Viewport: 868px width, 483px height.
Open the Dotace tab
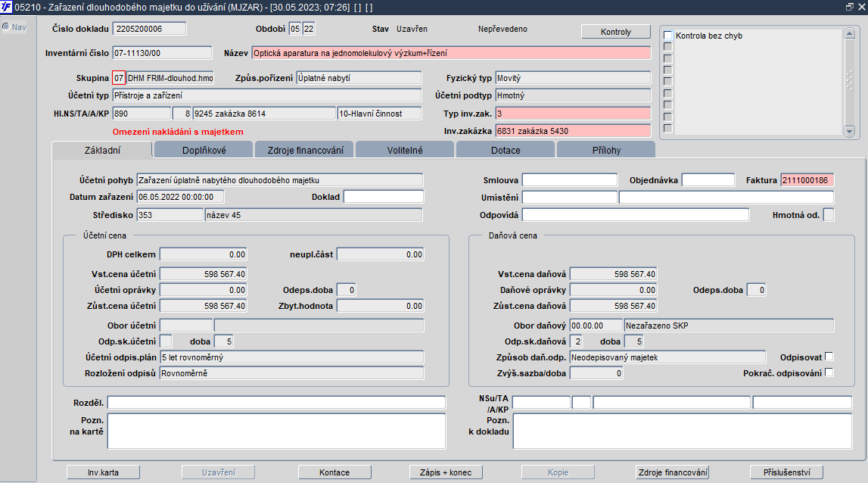point(506,150)
